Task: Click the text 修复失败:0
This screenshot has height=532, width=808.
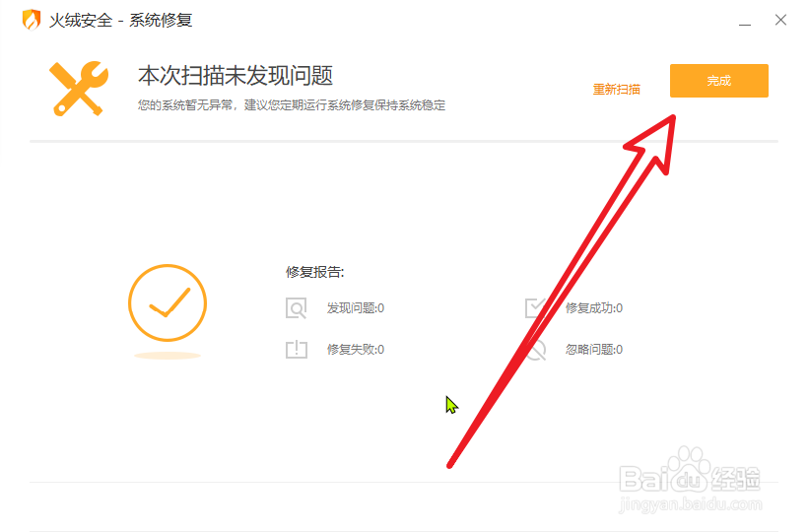Action: click(x=356, y=349)
